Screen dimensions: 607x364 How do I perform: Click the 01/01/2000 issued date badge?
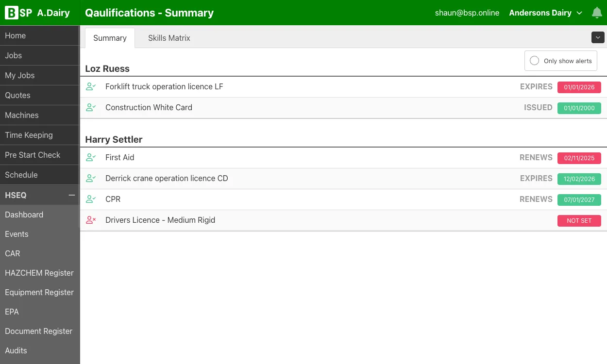coord(579,108)
